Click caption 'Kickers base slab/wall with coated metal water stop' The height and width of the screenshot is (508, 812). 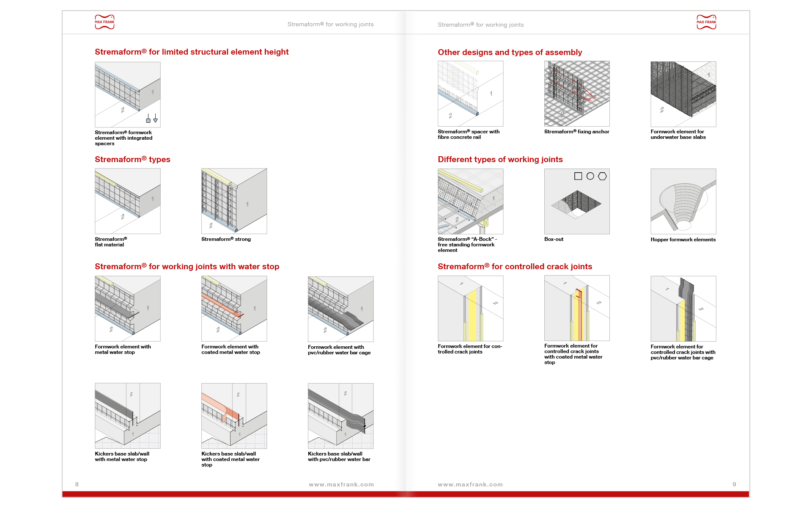click(x=230, y=459)
